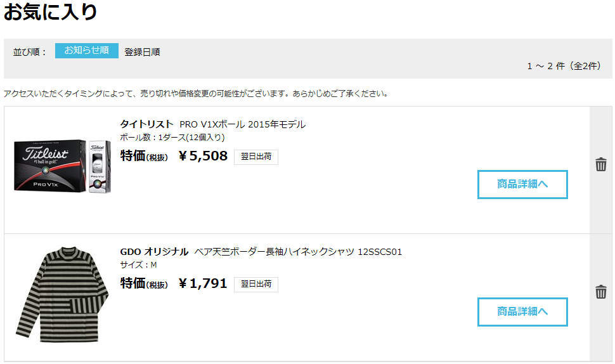Click the 翌日出荷 badge beside ¥5,508
Image resolution: width=615 pixels, height=364 pixels.
256,157
